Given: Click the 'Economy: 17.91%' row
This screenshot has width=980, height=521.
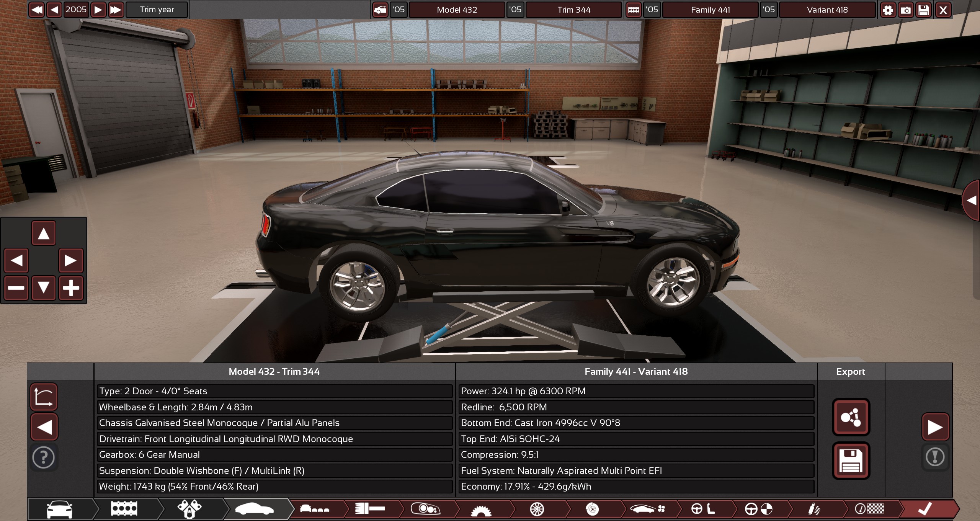Looking at the screenshot, I should coord(636,487).
